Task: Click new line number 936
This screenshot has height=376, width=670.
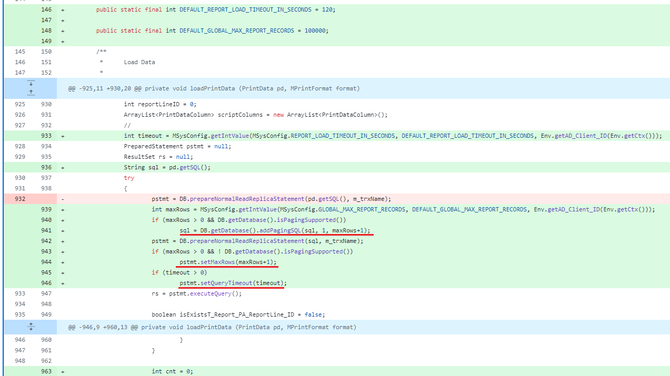Action: [46, 167]
